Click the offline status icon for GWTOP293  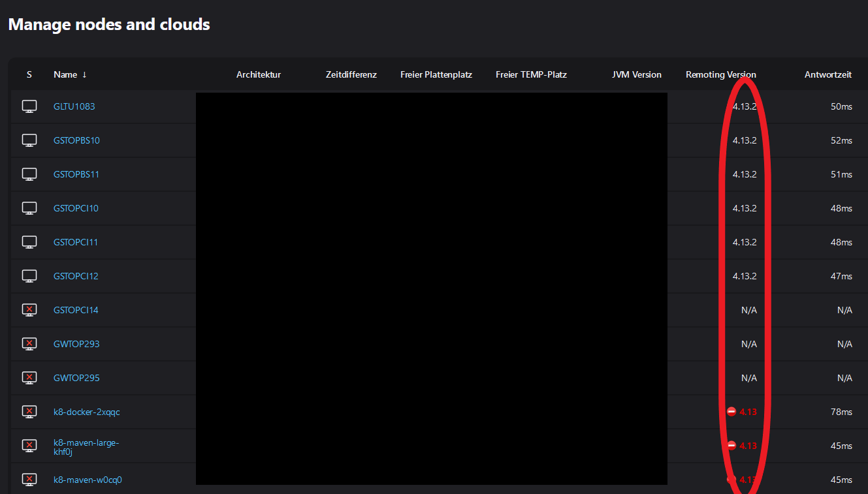29,344
